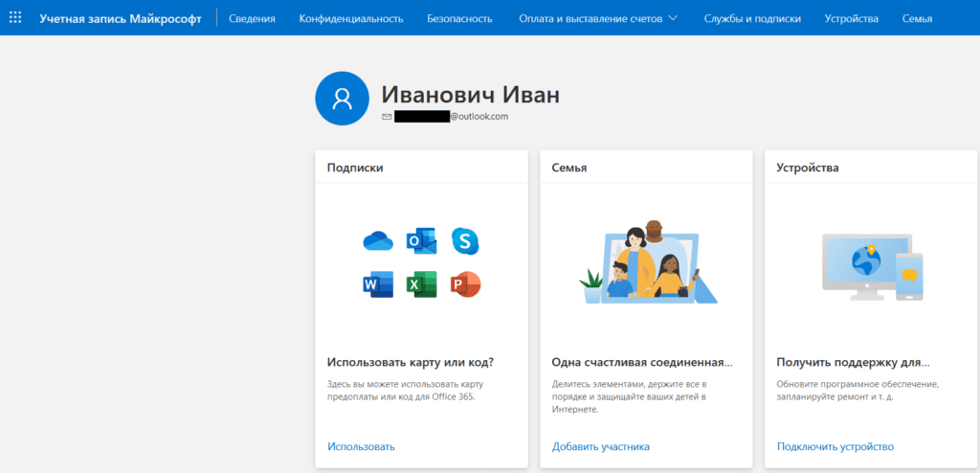Click the Добавить участника link
Image resolution: width=980 pixels, height=473 pixels.
pos(600,446)
